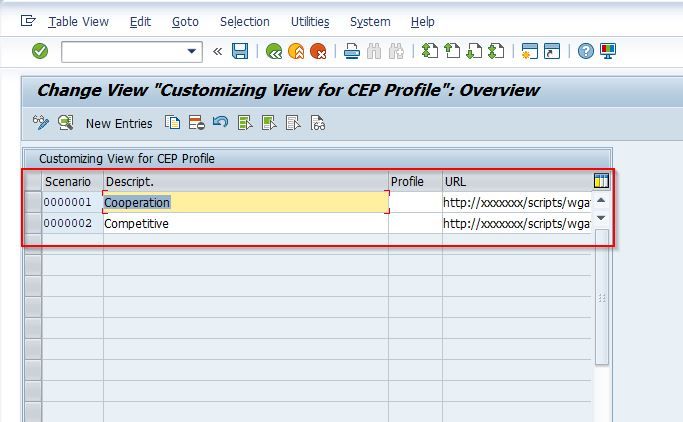The image size is (683, 422).
Task: Toggle Display/Change glasses-pencil icon
Action: point(41,123)
